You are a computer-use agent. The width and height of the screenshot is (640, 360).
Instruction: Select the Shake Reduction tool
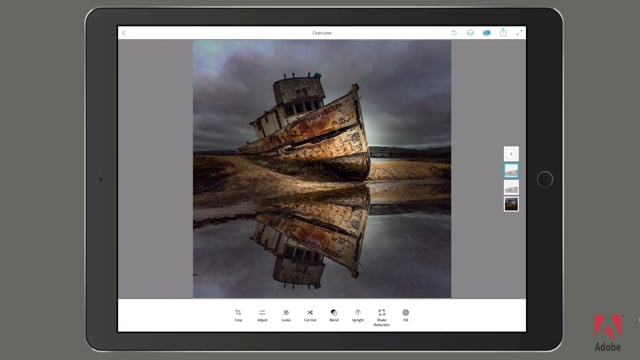coord(382,318)
